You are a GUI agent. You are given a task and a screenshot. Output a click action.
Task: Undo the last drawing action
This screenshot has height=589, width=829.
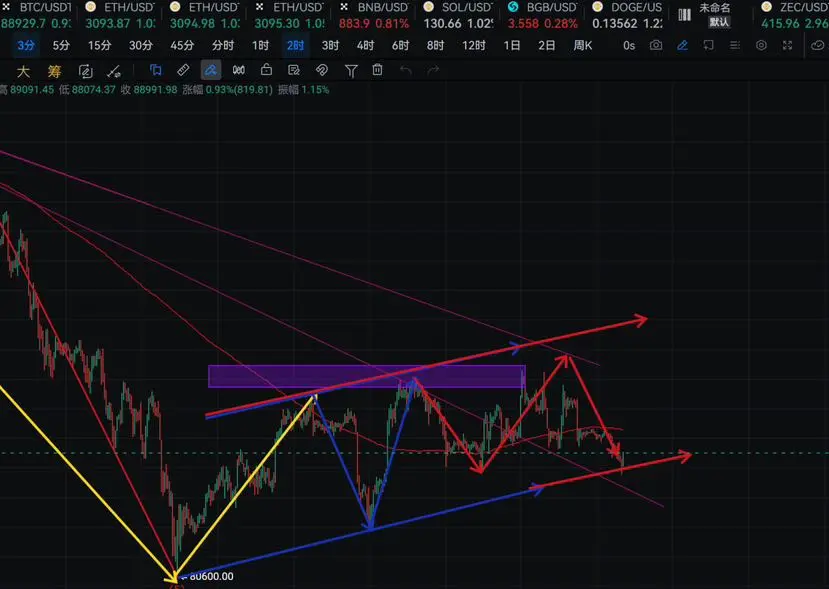406,70
